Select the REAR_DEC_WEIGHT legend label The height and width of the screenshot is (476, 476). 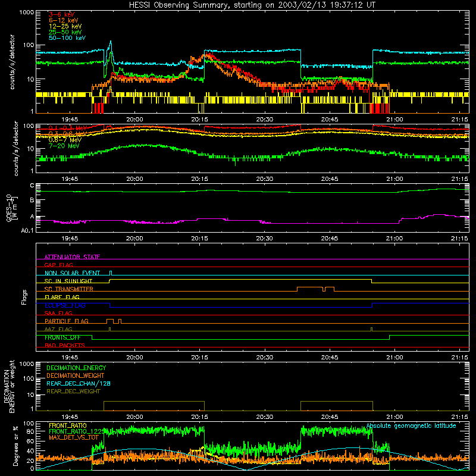73,392
